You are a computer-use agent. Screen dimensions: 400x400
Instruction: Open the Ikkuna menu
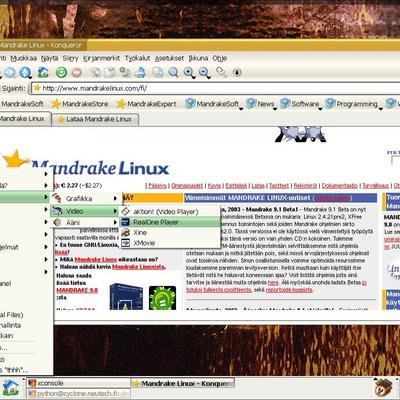[198, 58]
